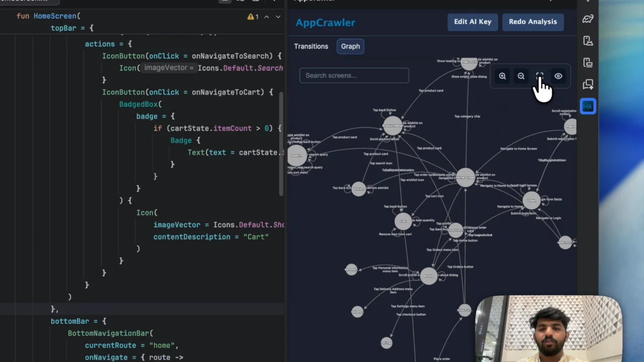Click 'topBar = {' in the code

point(72,28)
